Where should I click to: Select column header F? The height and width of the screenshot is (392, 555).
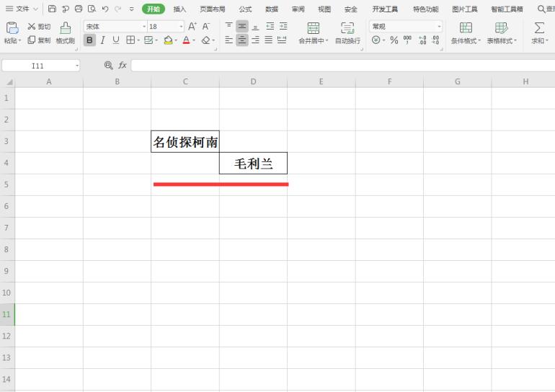click(x=389, y=81)
